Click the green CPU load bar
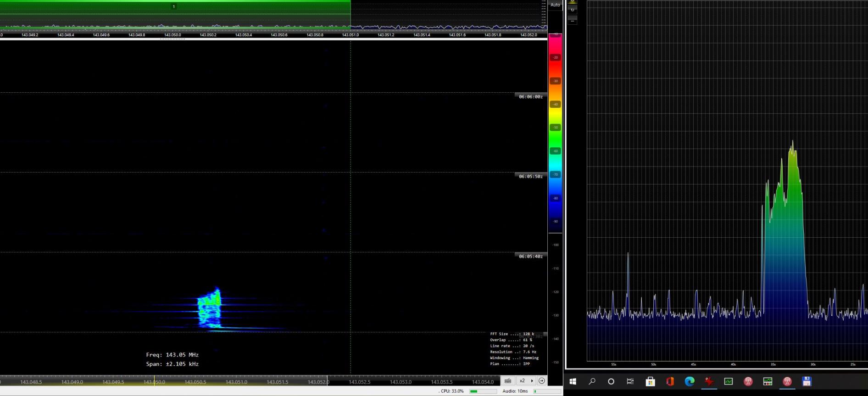The image size is (868, 396). coord(483,391)
